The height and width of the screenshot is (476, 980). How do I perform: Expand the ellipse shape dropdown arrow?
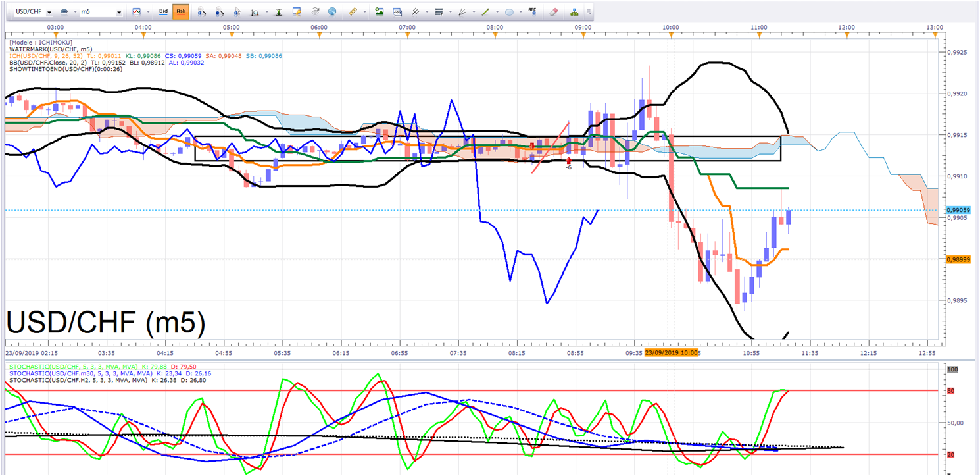pyautogui.click(x=521, y=12)
